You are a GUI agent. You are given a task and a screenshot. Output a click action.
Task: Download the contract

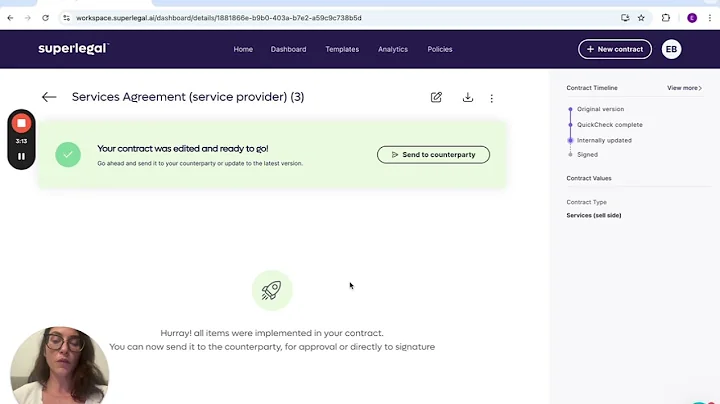click(x=467, y=97)
